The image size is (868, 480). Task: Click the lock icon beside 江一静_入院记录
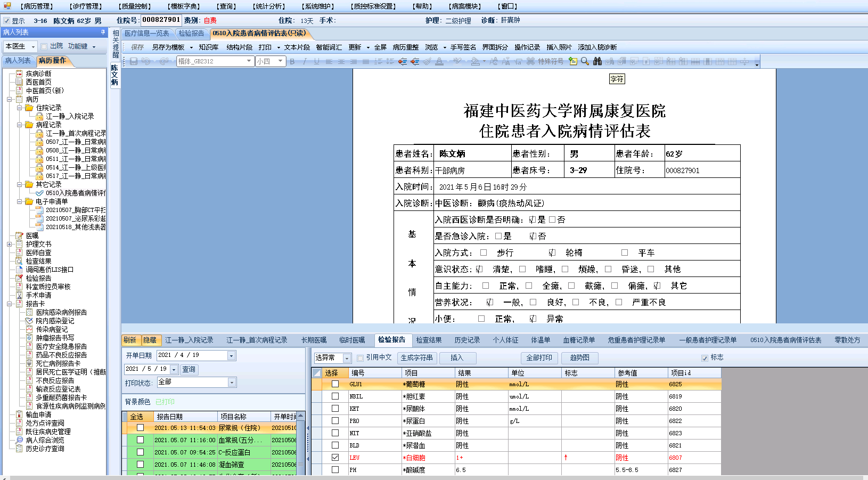point(40,116)
